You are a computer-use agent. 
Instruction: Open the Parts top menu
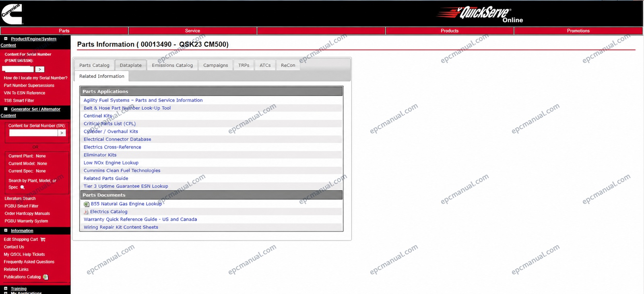click(x=64, y=31)
